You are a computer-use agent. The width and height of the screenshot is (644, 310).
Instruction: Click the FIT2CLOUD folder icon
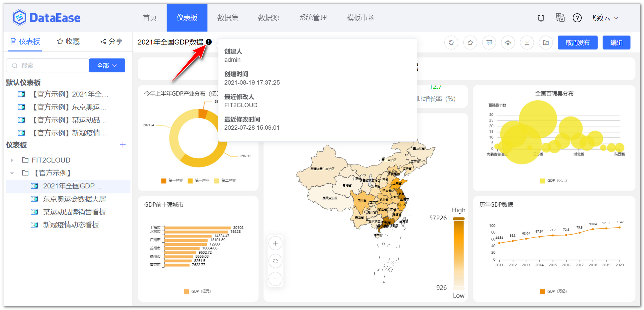coord(25,160)
